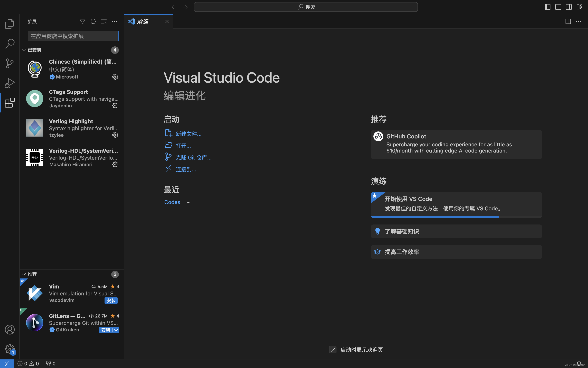Open the Search view in activity bar

[10, 44]
